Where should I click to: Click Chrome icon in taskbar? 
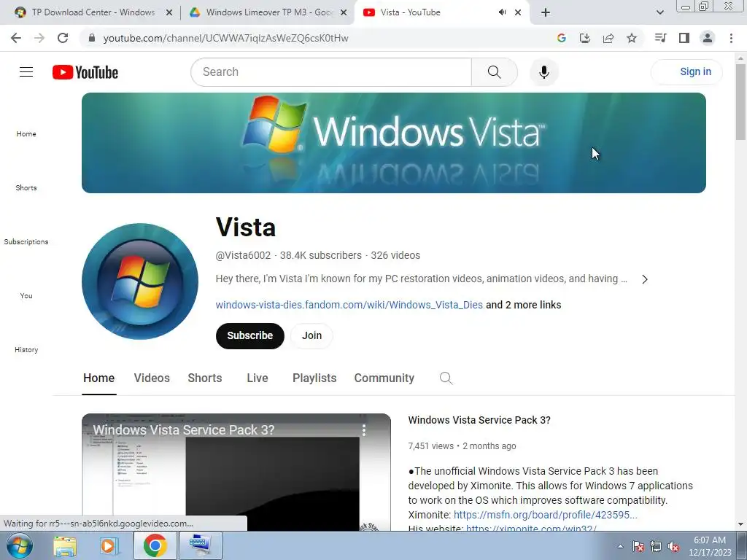click(155, 545)
